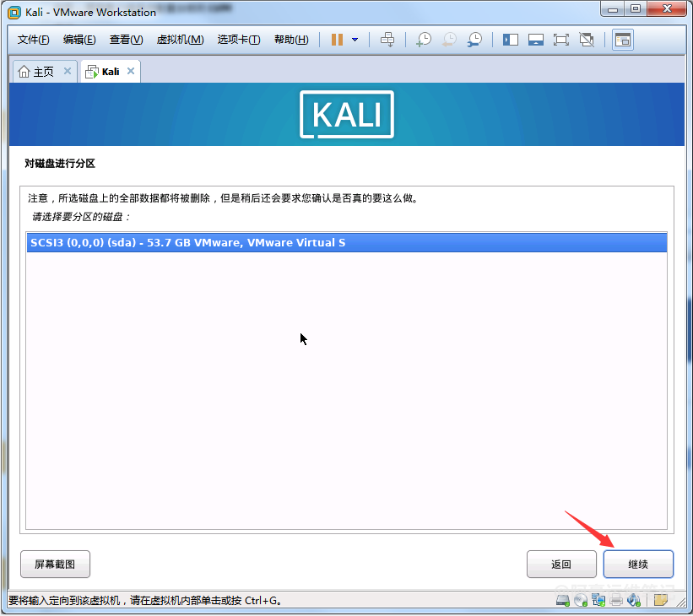Open the 查看 (View) menu
This screenshot has height=616, width=693.
click(x=126, y=40)
